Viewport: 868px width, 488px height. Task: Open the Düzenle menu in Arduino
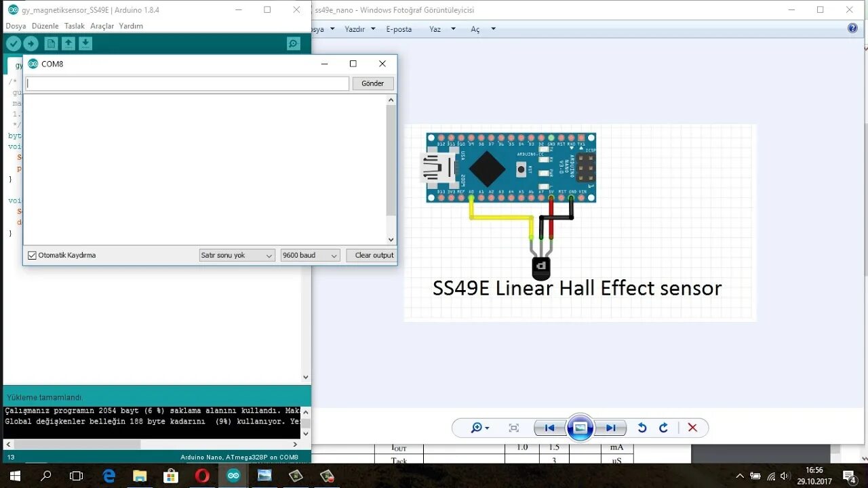pos(45,26)
